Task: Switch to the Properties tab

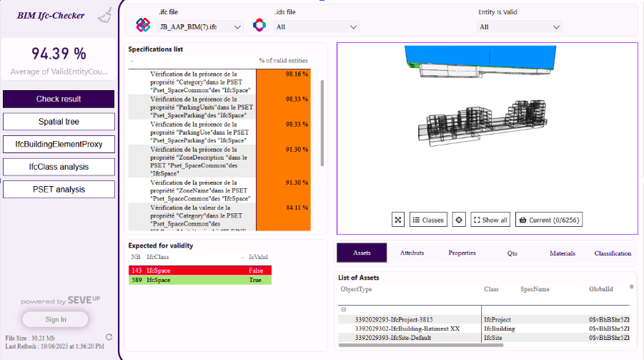Action: (462, 253)
